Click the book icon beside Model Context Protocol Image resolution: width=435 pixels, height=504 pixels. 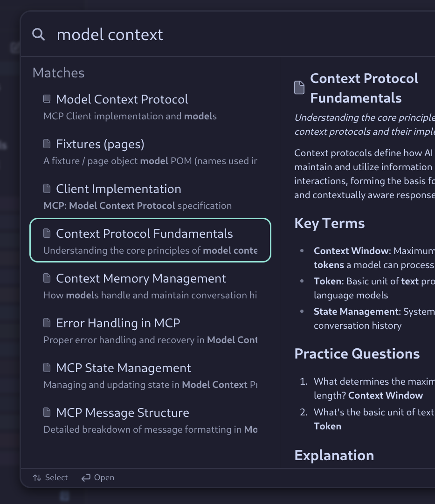tap(47, 99)
